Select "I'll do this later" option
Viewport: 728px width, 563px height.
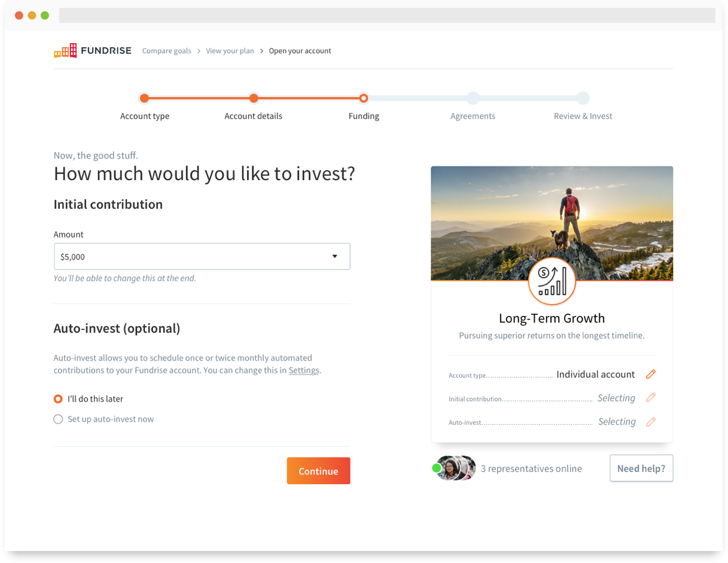point(58,399)
